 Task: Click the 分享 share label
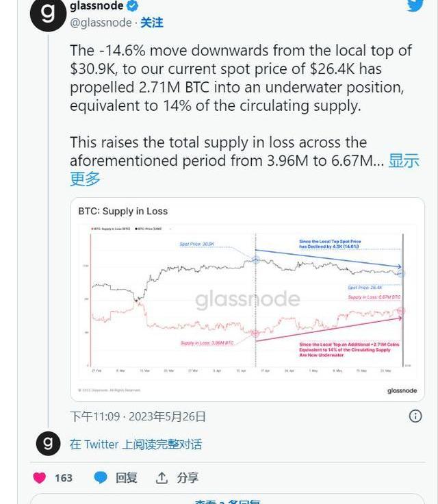click(188, 478)
